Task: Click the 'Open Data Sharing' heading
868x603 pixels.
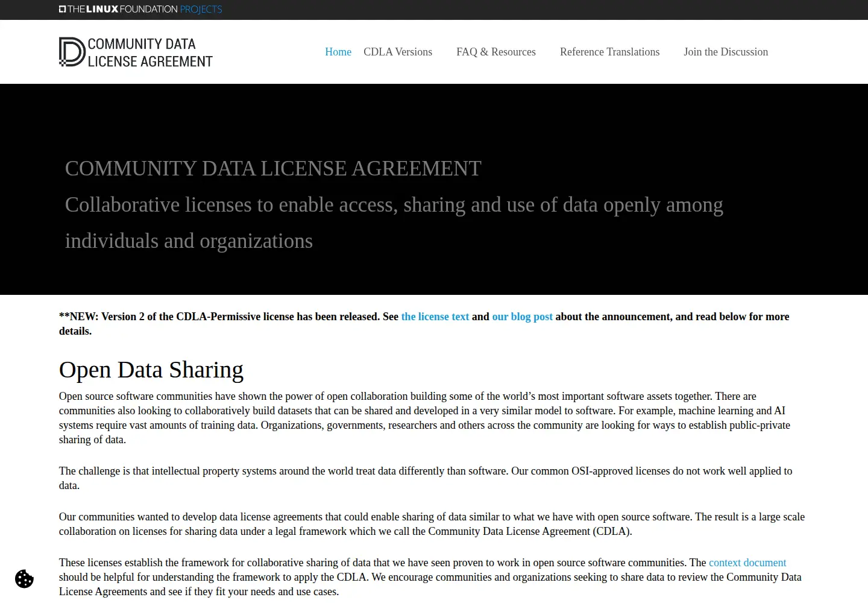Action: coord(151,370)
